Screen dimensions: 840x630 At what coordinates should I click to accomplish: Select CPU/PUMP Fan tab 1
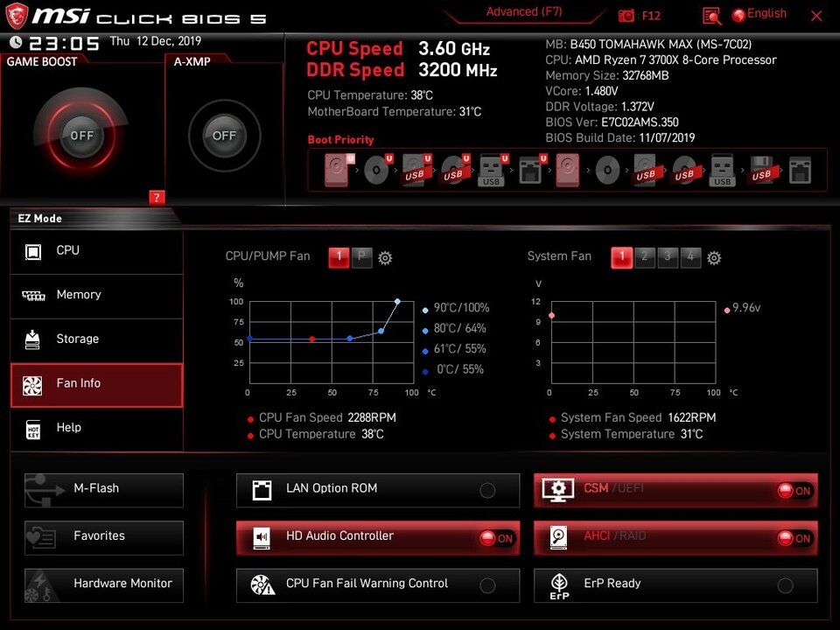point(339,257)
